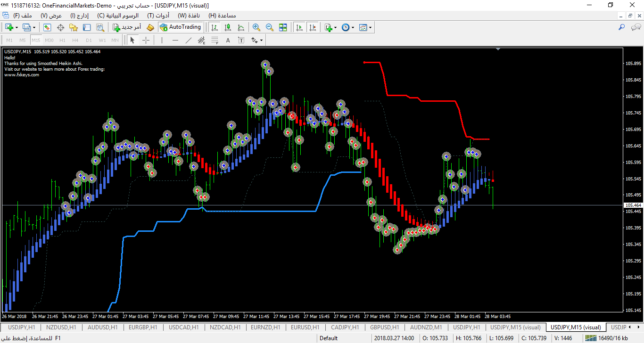Toggle the AutoTrading button
Image resolution: width=644 pixels, height=343 pixels.
click(x=180, y=27)
